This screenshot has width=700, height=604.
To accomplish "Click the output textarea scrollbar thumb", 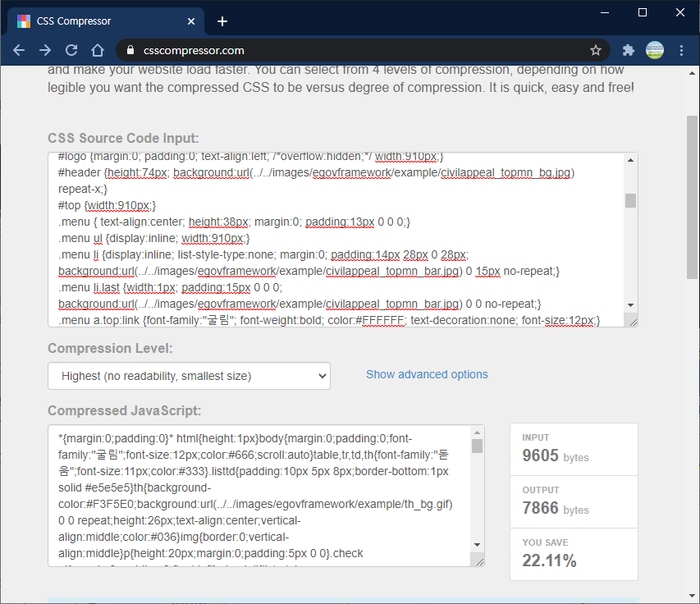I will tap(477, 446).
